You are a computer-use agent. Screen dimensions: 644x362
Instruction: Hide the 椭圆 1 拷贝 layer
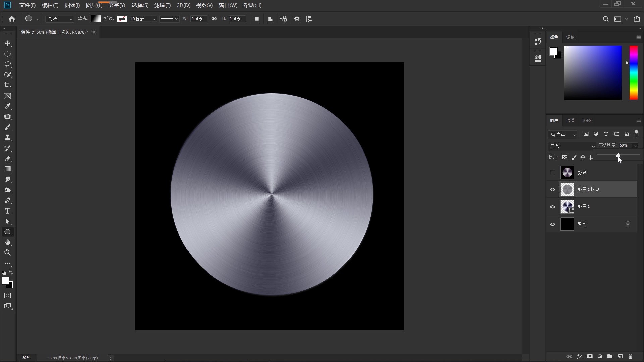(553, 190)
